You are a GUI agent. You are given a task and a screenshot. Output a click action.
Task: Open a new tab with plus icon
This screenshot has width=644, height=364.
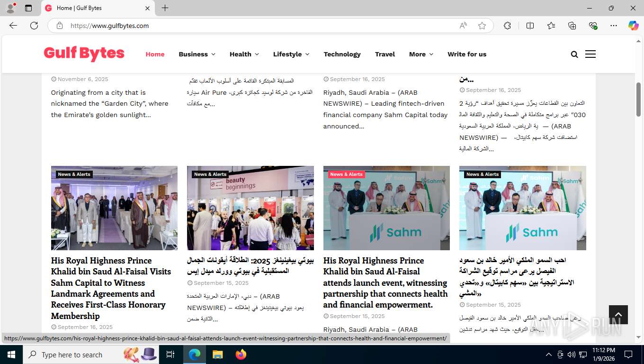pyautogui.click(x=165, y=8)
